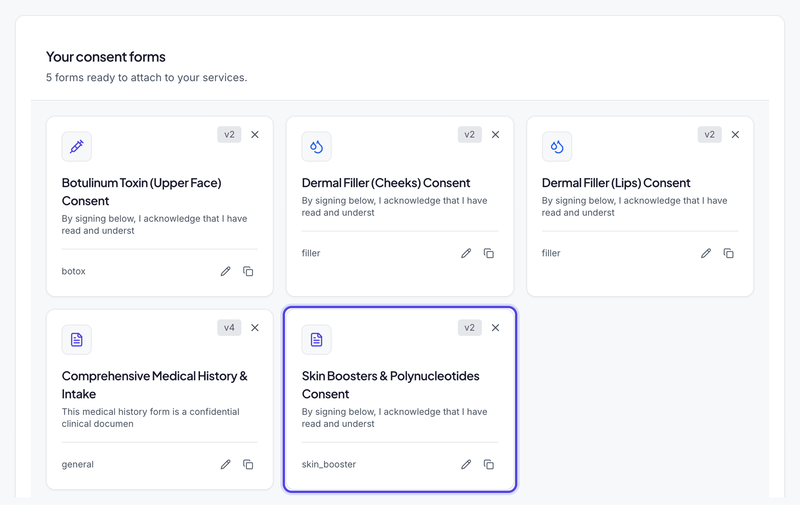Image resolution: width=800 pixels, height=505 pixels.
Task: Click 'filler' label on Dermal Filler (Cheeks) card
Action: tap(311, 253)
